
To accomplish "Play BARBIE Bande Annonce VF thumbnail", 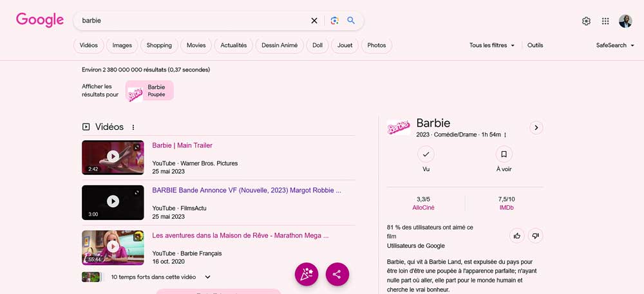I will [113, 203].
